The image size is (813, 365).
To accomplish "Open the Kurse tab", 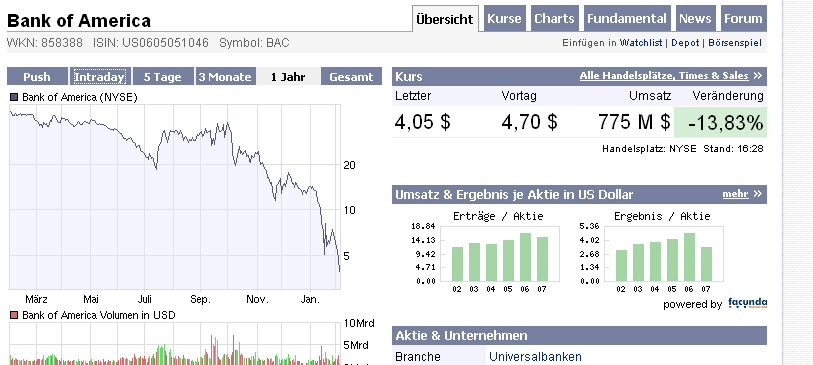I will (x=504, y=19).
